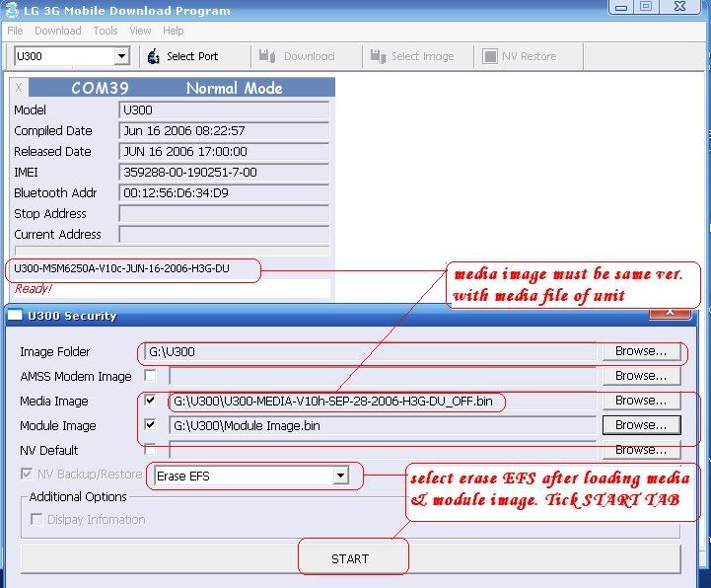Click the Download toolbar icon

267,56
